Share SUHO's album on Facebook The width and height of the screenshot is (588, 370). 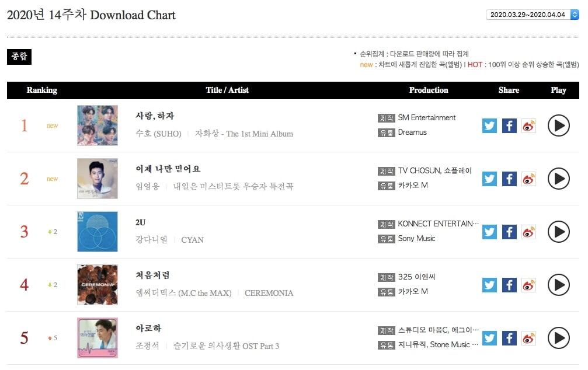pyautogui.click(x=509, y=125)
